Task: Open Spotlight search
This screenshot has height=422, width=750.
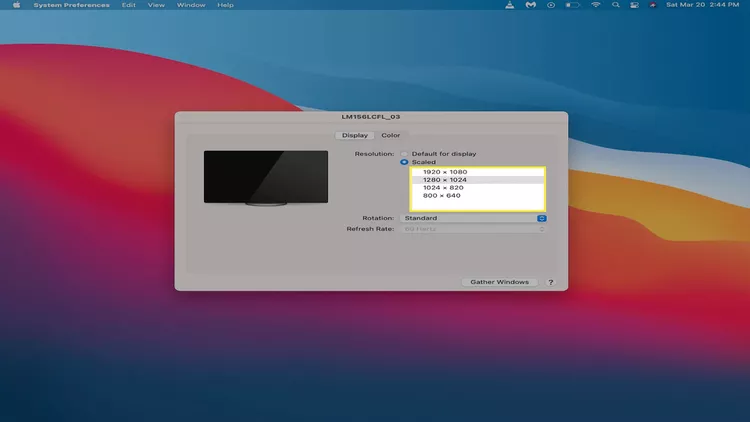Action: 616,5
